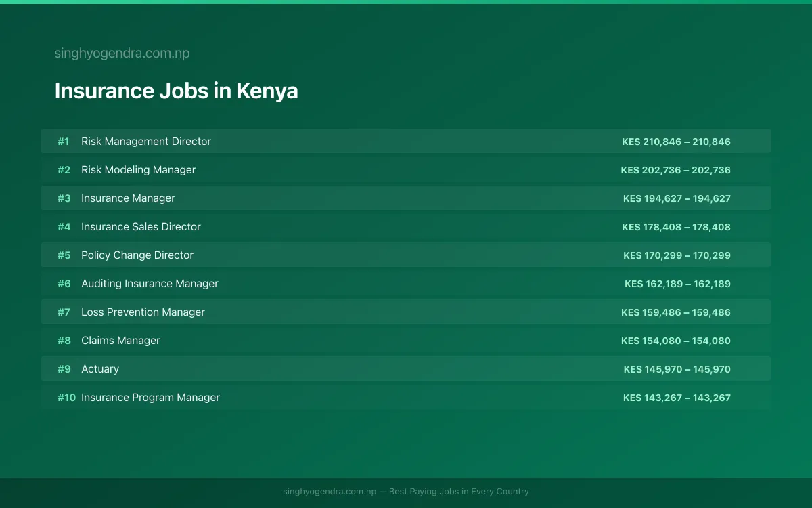Image resolution: width=812 pixels, height=508 pixels.
Task: Select the 'Claims Manager' job title
Action: point(120,341)
